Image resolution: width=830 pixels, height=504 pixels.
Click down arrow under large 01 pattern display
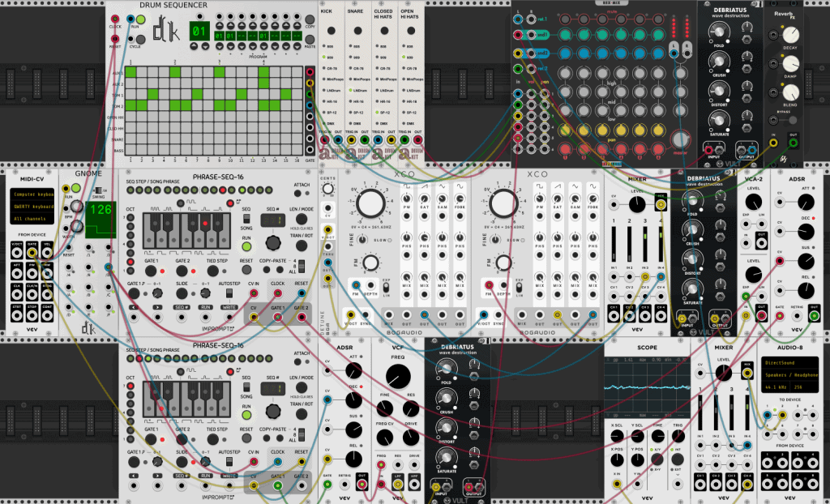[205, 46]
